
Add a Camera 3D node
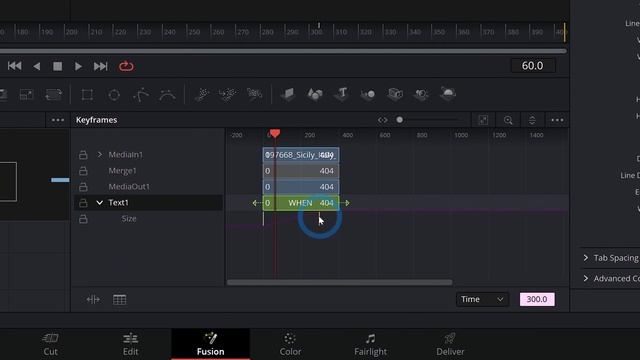click(x=395, y=94)
